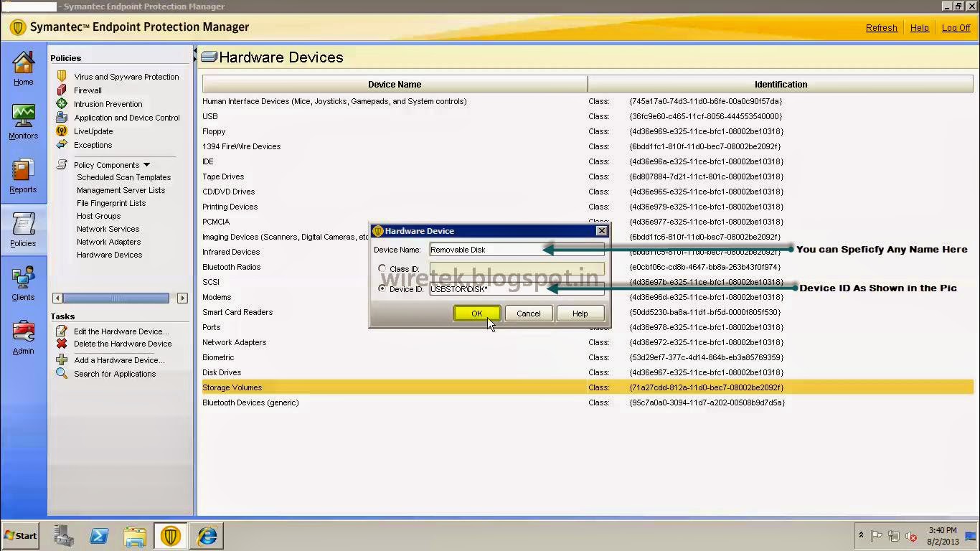Sort by the Device Name column header
Viewport: 980px width, 551px height.
tap(395, 84)
